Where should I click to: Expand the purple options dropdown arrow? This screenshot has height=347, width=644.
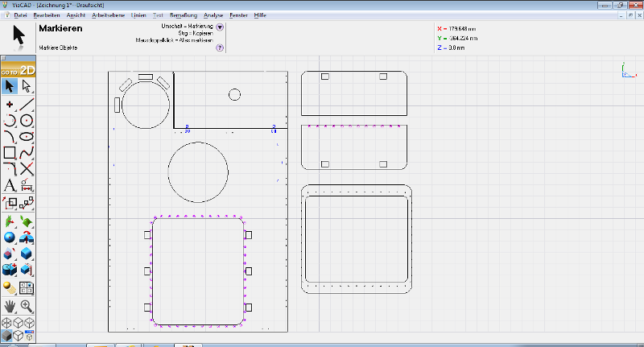tap(220, 27)
